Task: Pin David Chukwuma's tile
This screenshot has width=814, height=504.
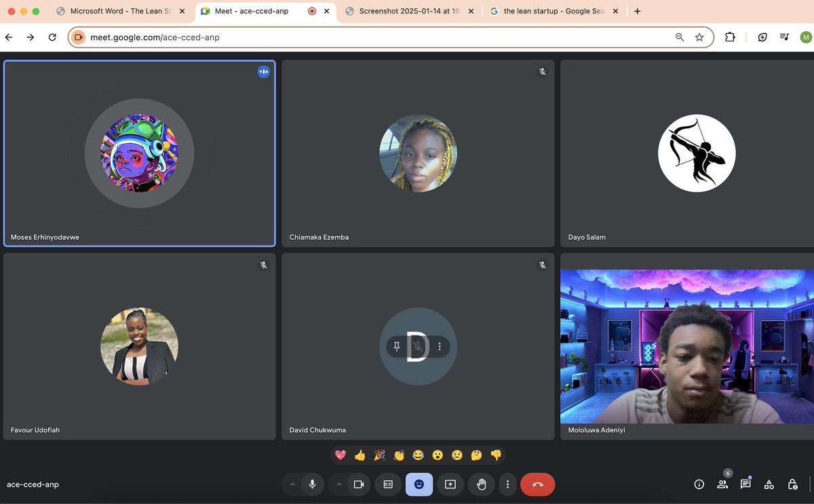Action: point(397,347)
